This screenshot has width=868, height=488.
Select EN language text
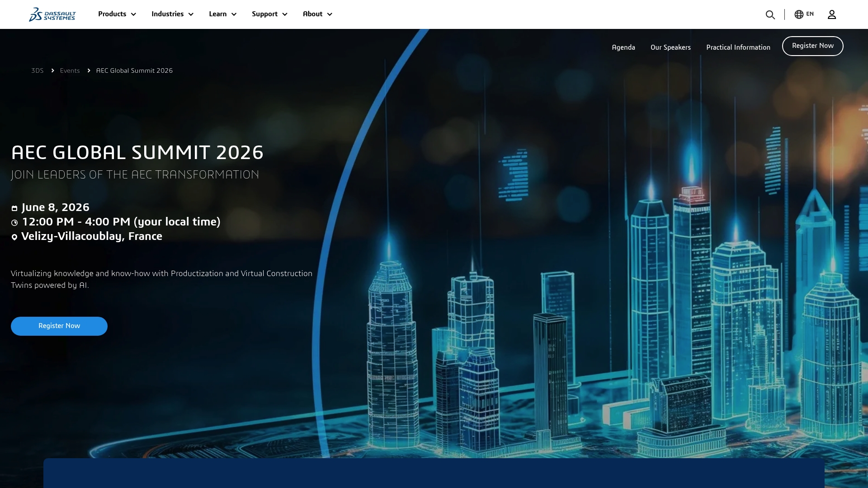tap(810, 14)
